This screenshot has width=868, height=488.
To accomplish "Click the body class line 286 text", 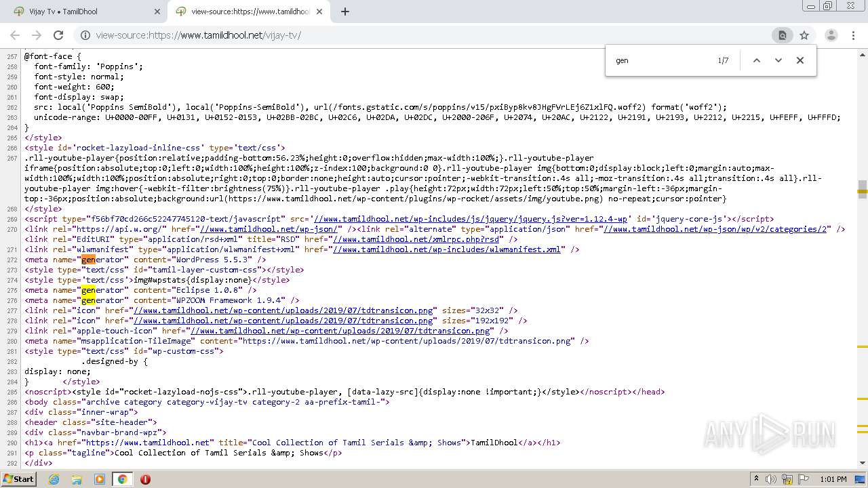I will coord(207,402).
